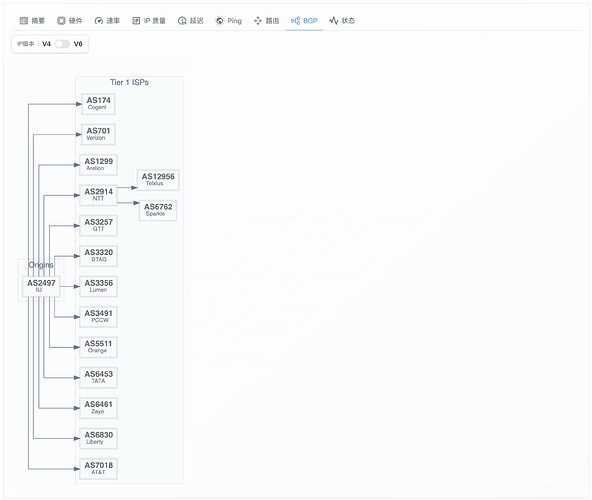Click the clock icon of 延迟 tab
592x500 pixels.
tap(182, 21)
